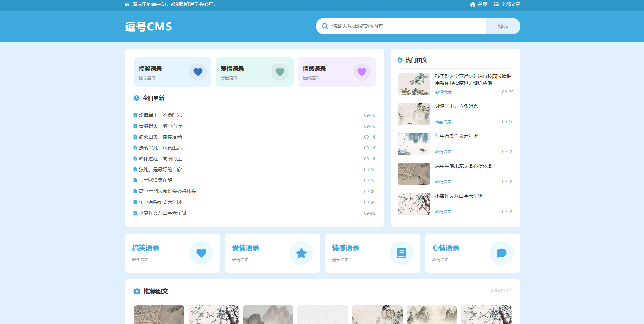Click the chat bubble icon in 心情语录 card
The height and width of the screenshot is (324, 644).
click(501, 253)
